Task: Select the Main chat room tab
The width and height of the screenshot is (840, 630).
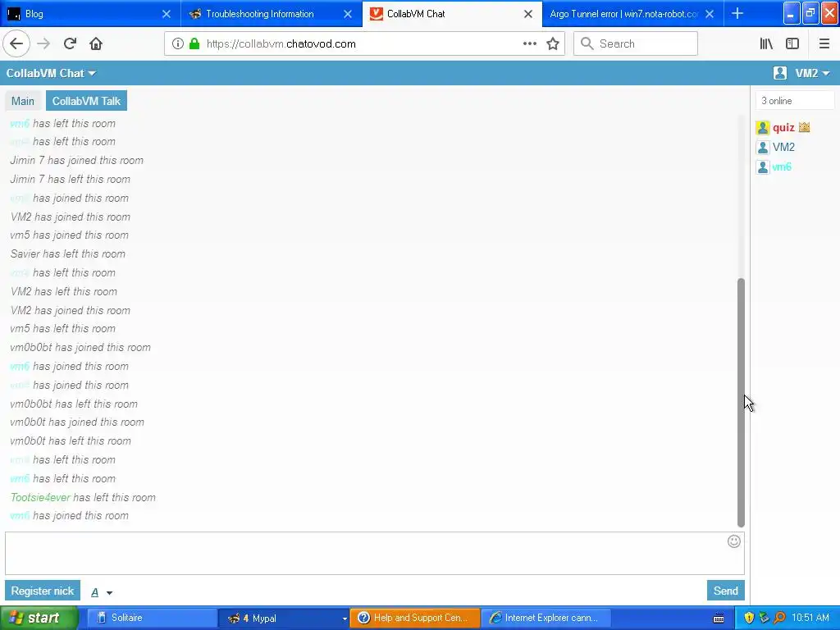Action: pyautogui.click(x=22, y=101)
